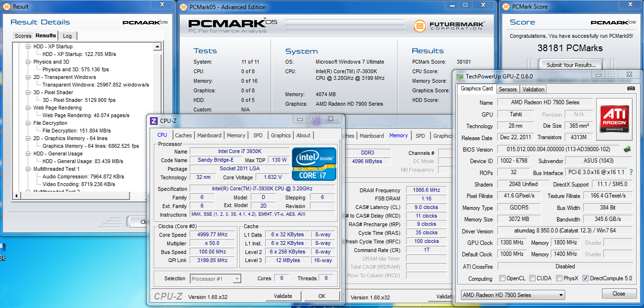Click the PCMark05 window orange title icon
The width and height of the screenshot is (644, 308).
pyautogui.click(x=184, y=7)
